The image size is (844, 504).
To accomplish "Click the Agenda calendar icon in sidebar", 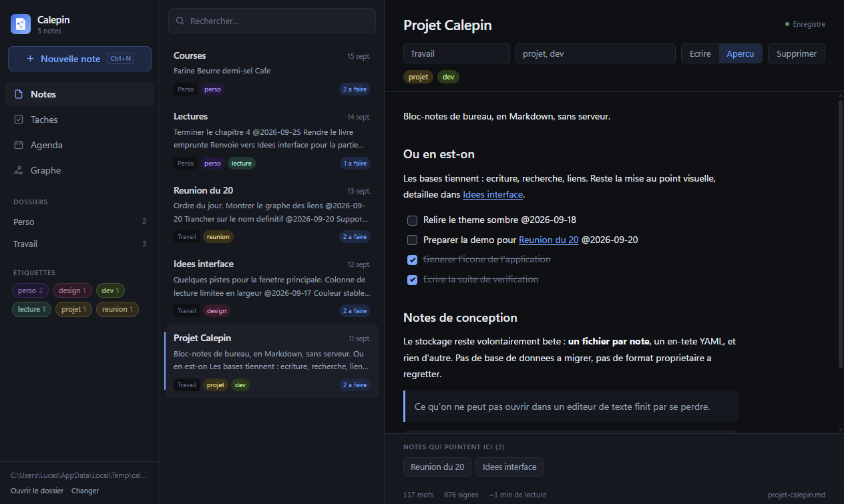I will tap(19, 145).
